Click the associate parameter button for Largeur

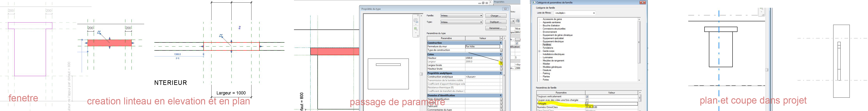pos(501,62)
